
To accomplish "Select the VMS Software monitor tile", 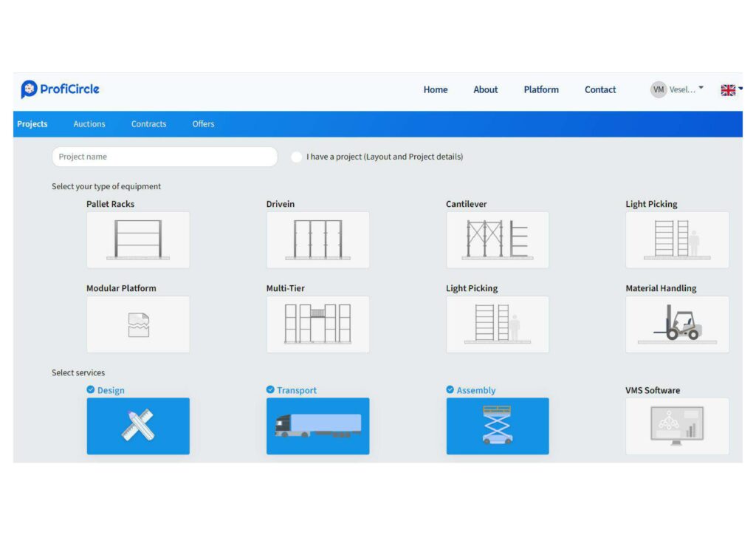I will pos(678,426).
